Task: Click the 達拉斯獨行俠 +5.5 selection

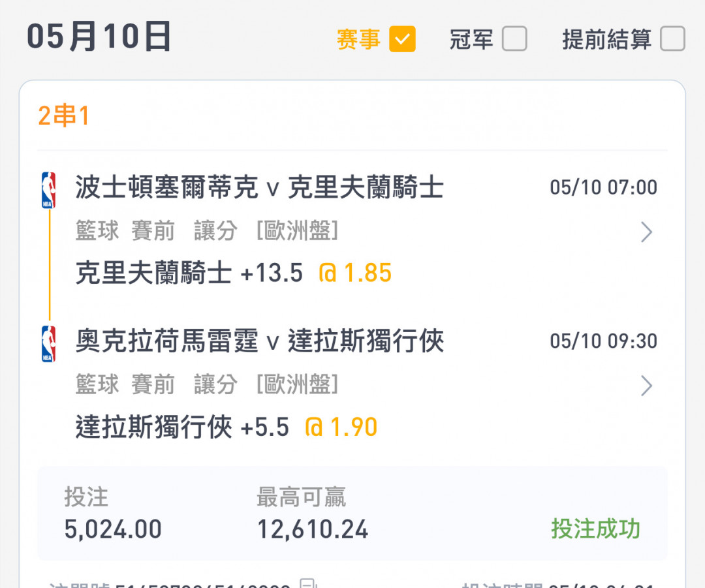Action: click(182, 427)
